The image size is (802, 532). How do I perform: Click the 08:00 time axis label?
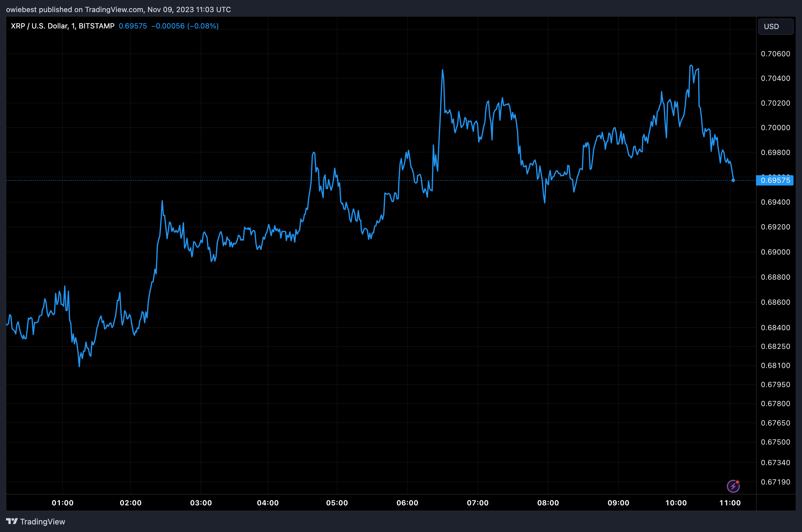[548, 503]
